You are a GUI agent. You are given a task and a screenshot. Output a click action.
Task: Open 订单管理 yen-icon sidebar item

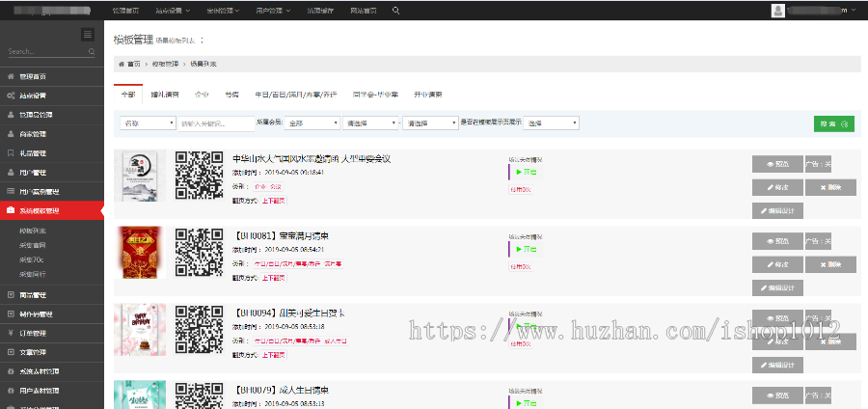point(52,333)
